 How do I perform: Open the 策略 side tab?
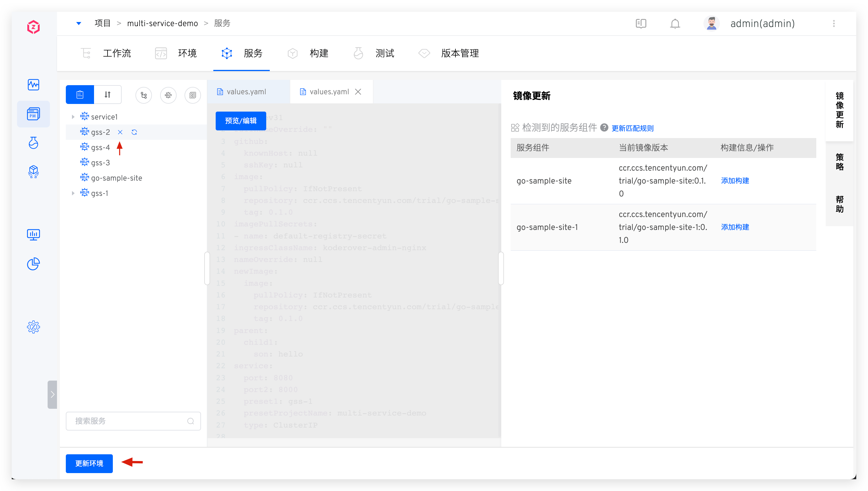click(x=839, y=162)
